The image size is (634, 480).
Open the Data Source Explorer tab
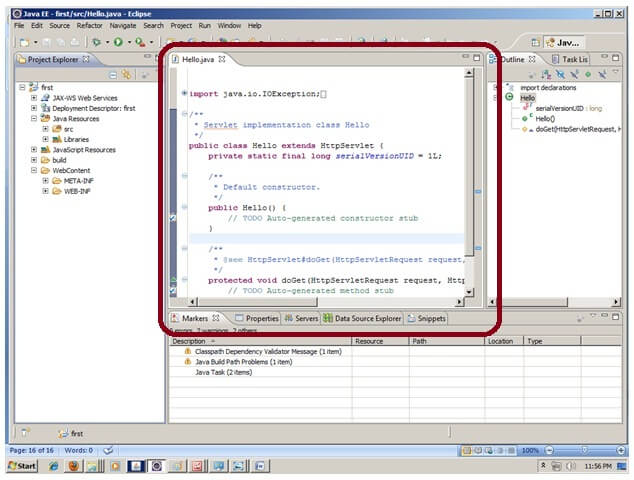[362, 318]
